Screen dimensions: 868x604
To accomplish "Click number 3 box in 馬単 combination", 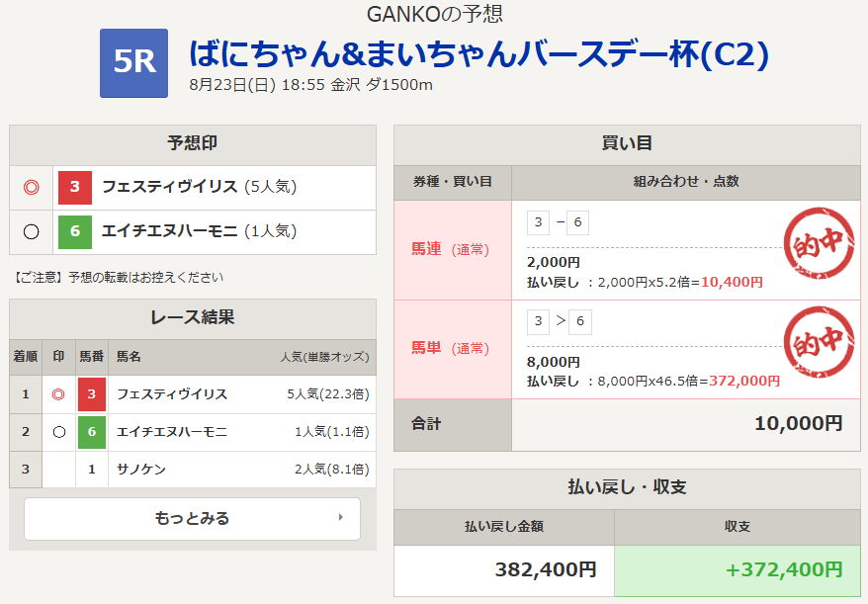I will [x=538, y=321].
